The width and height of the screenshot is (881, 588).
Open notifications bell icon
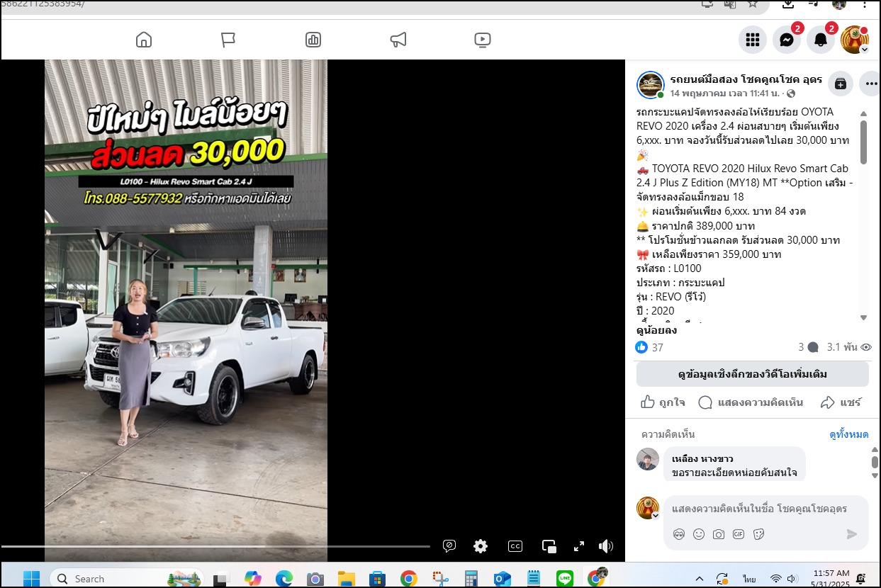click(821, 40)
